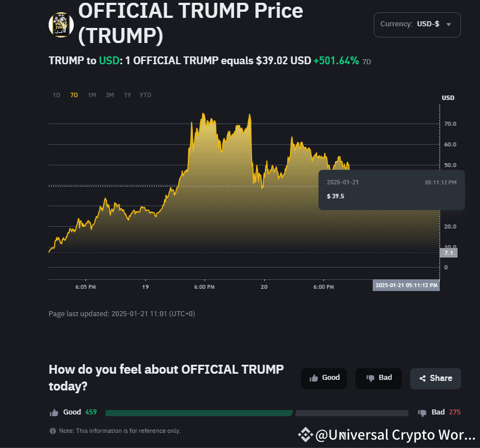Click the $ 39.5 chart tooltip
This screenshot has width=480, height=448.
(x=391, y=190)
